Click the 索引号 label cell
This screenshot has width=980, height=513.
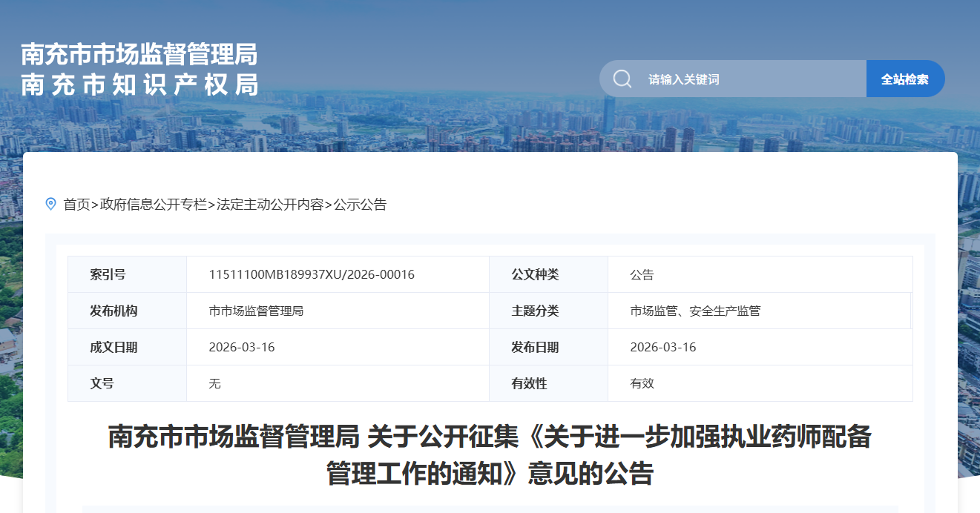(108, 275)
